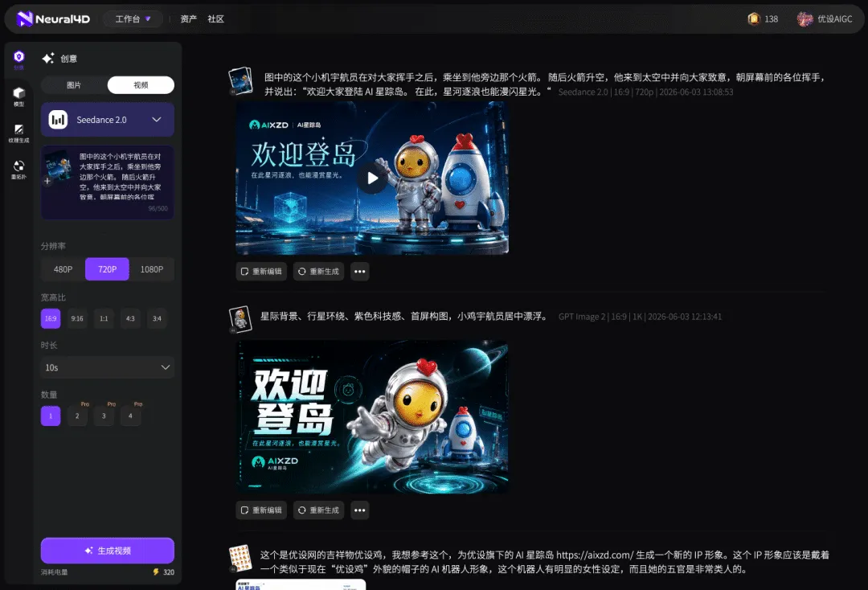The width and height of the screenshot is (868, 590).
Task: Set quantity to 1
Action: (x=51, y=416)
